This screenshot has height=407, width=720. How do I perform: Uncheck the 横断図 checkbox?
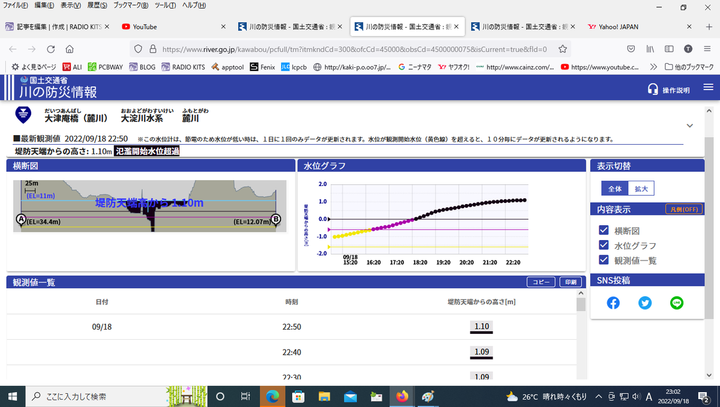pos(603,230)
